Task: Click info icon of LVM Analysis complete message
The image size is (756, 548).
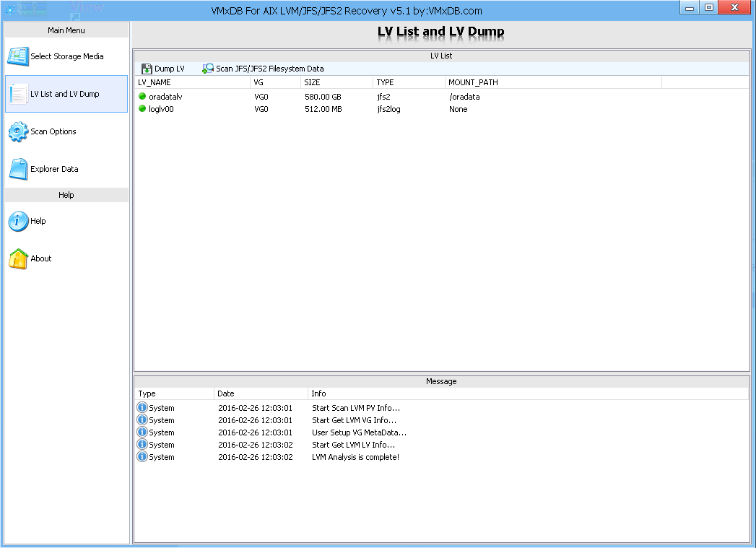Action: click(x=142, y=456)
